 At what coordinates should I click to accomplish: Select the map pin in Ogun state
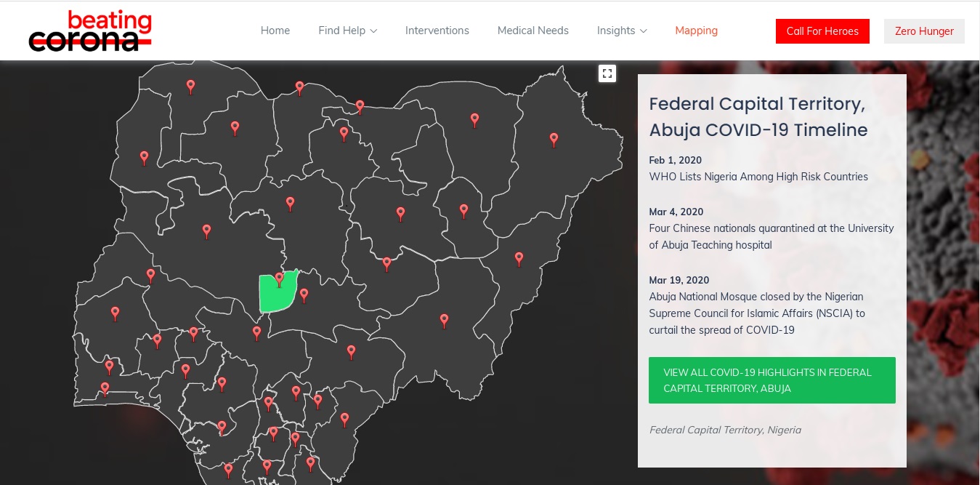pyautogui.click(x=110, y=367)
